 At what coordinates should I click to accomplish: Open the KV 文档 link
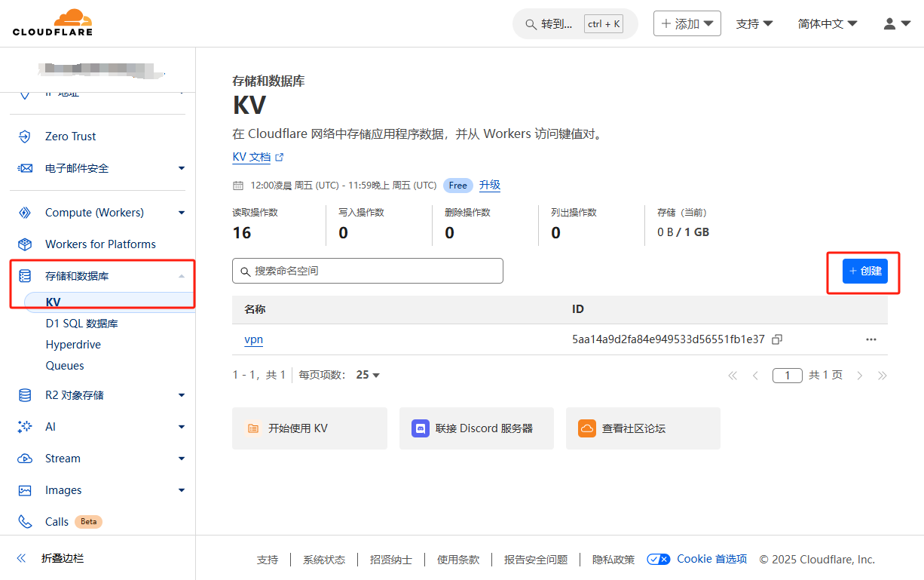point(258,157)
